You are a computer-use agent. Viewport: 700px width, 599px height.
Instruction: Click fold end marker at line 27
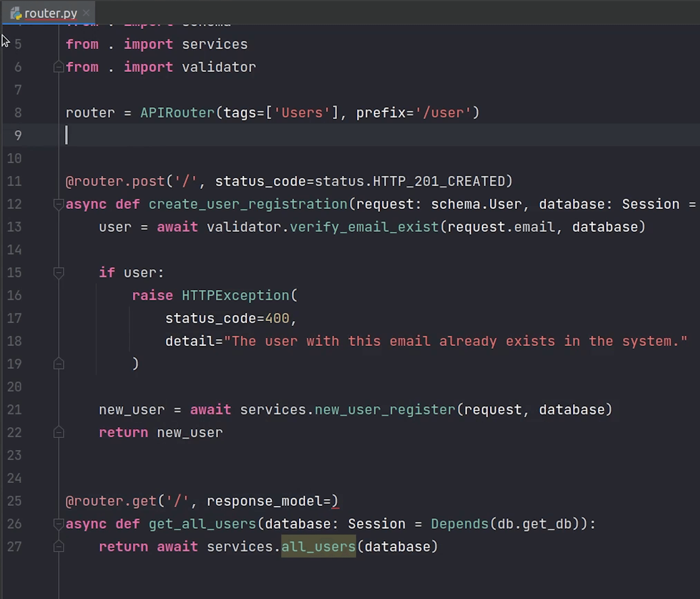point(58,547)
